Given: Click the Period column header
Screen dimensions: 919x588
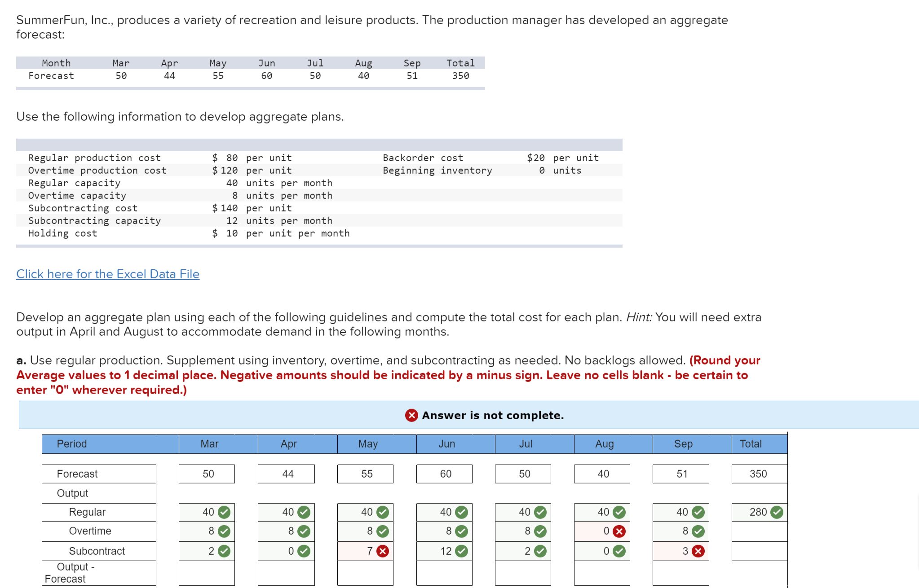Looking at the screenshot, I should click(x=72, y=444).
